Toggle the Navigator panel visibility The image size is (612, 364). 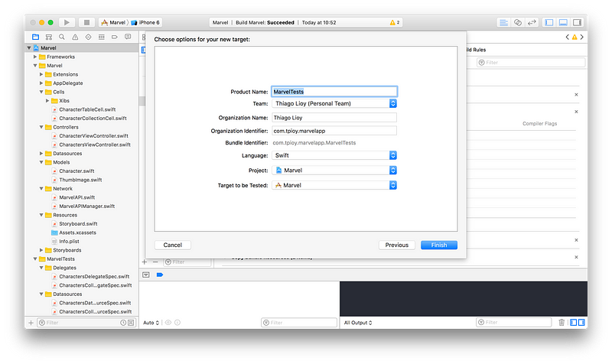coord(549,22)
